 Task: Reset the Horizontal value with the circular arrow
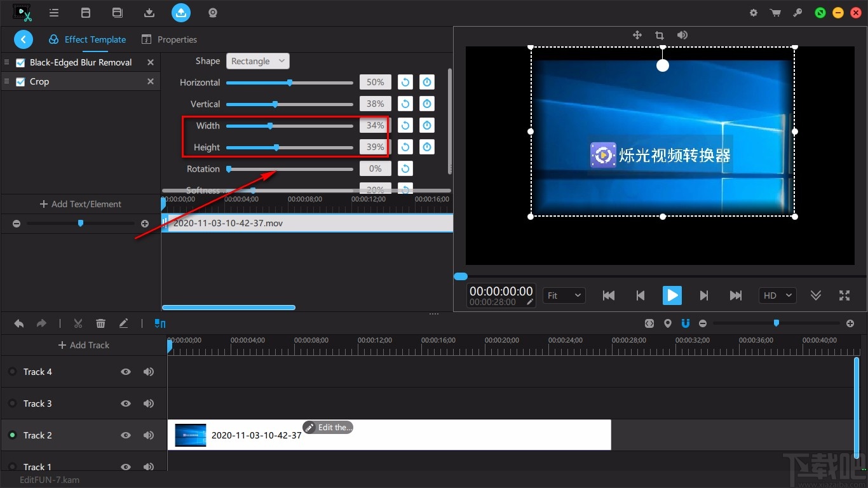click(405, 83)
